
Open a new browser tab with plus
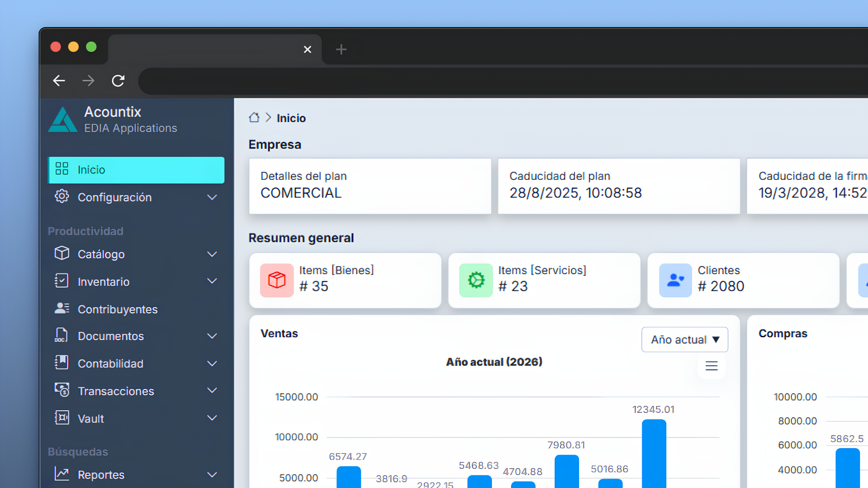point(341,49)
